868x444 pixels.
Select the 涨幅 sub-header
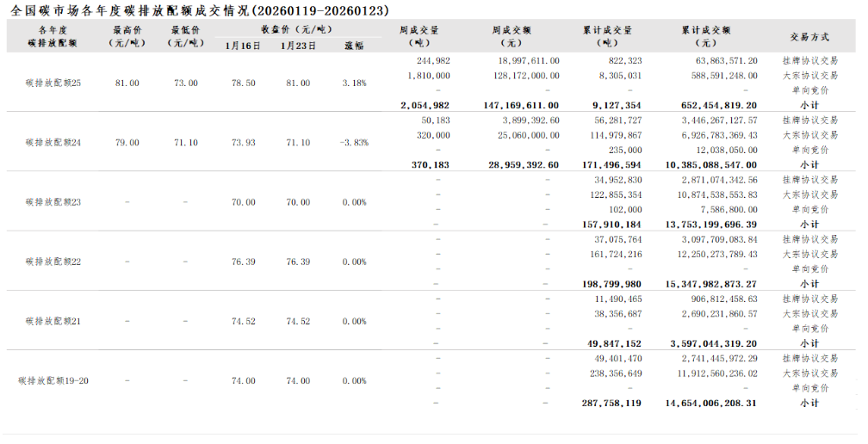pyautogui.click(x=354, y=46)
